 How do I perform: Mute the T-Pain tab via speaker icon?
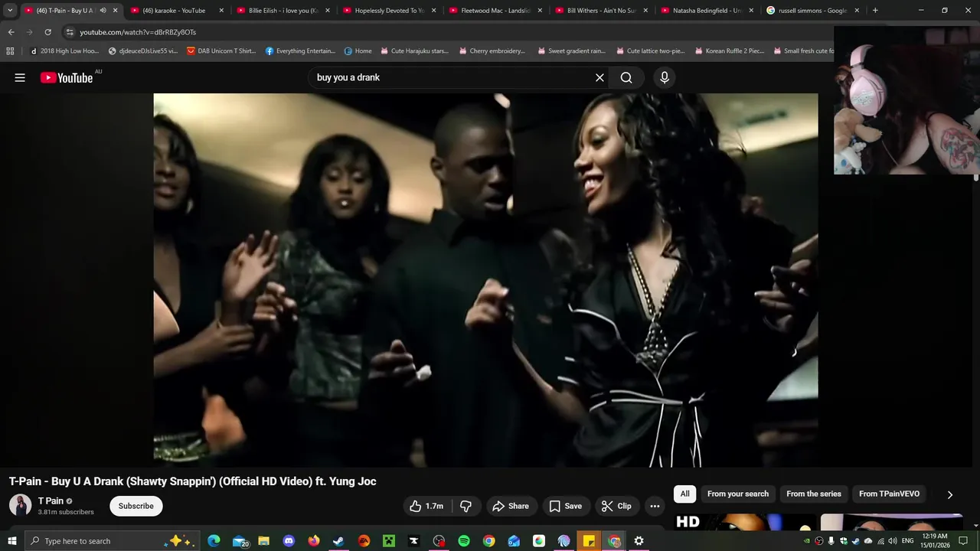(103, 11)
